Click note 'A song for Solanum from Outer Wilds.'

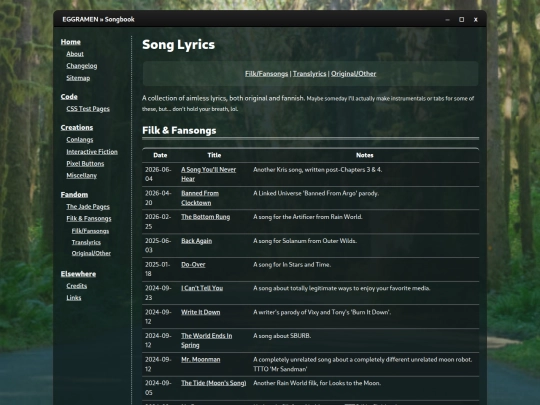pyautogui.click(x=305, y=241)
